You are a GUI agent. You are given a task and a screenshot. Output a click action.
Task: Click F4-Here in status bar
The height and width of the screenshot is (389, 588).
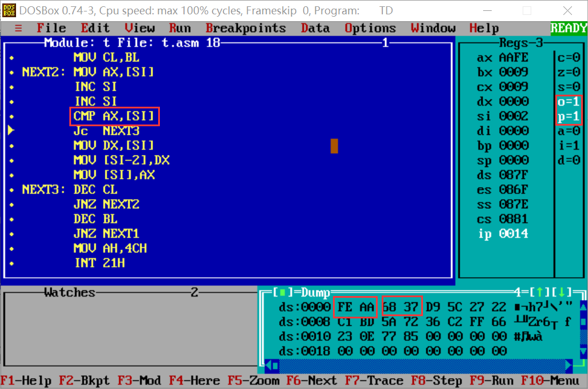tap(195, 381)
